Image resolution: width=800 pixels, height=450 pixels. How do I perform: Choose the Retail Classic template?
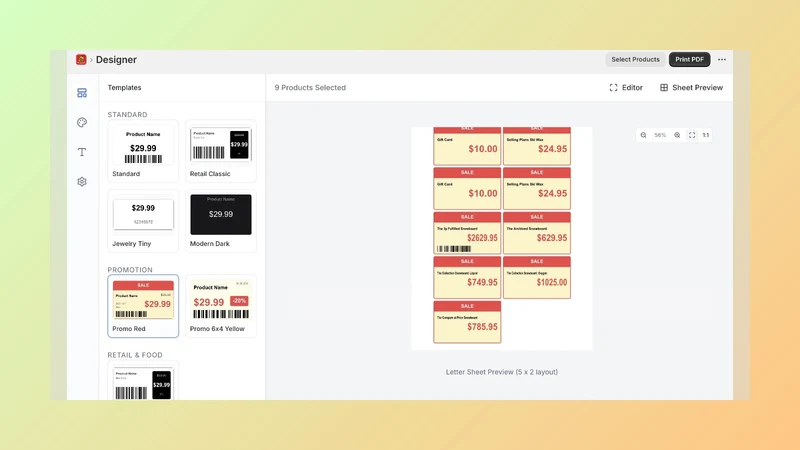(x=220, y=152)
